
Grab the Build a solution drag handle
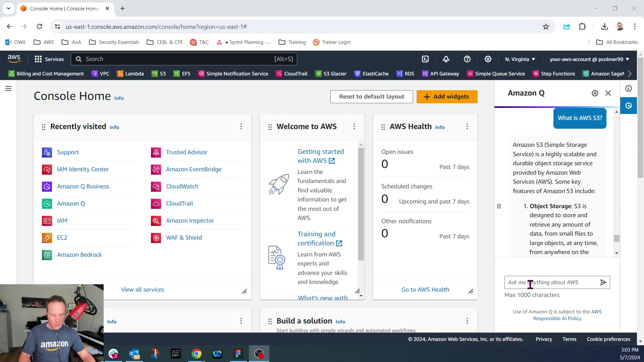click(270, 321)
